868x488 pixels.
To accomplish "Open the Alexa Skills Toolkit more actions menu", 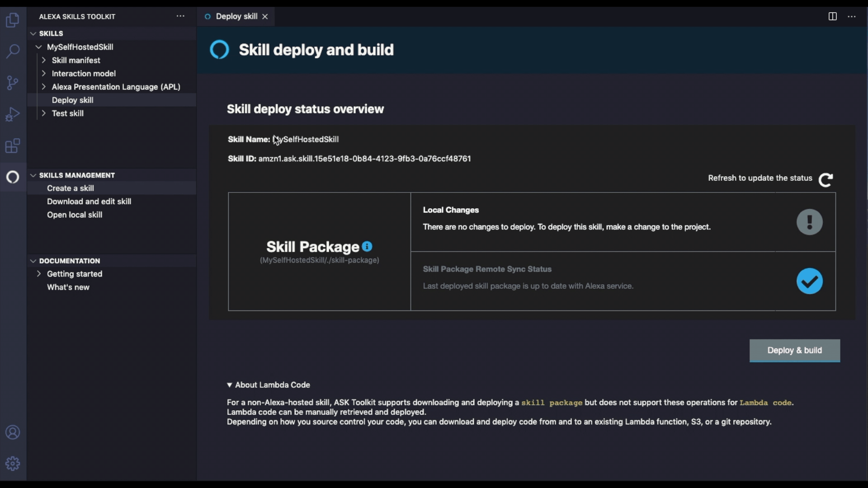I will point(180,16).
